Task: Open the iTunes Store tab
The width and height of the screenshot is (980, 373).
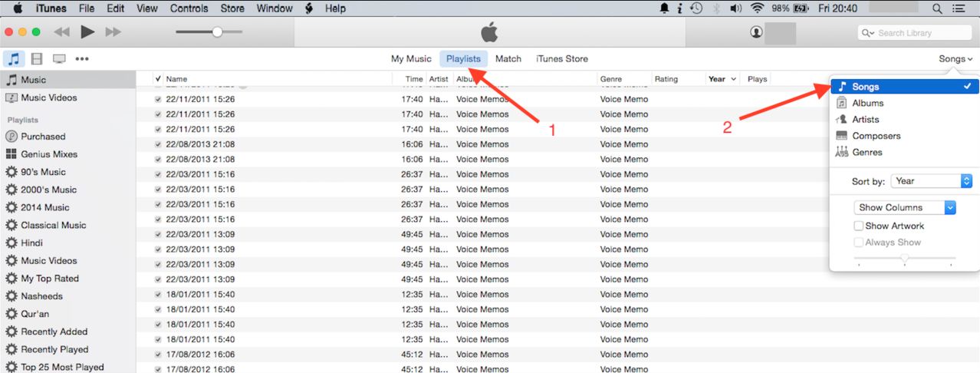Action: click(x=562, y=59)
